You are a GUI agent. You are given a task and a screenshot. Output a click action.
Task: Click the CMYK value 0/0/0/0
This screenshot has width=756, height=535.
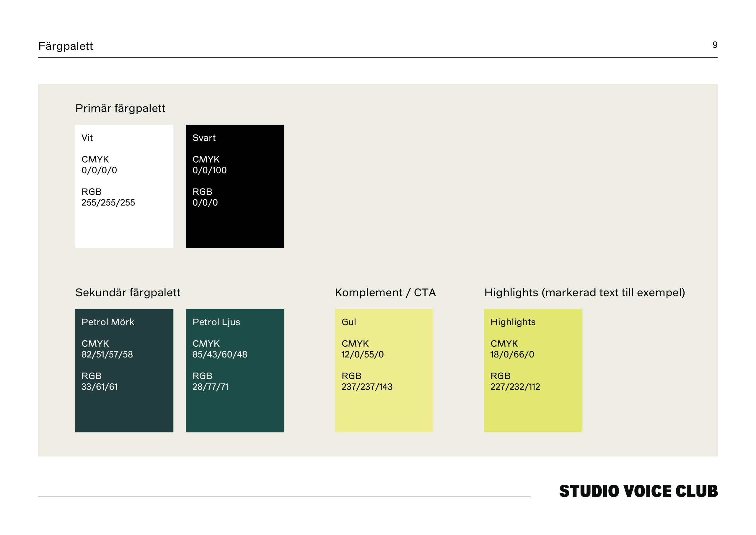pos(99,170)
